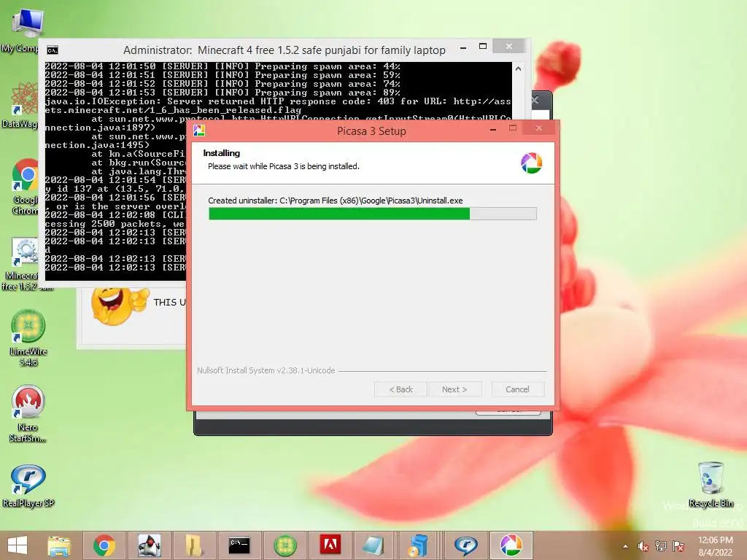Show hidden system tray icons
This screenshot has height=560, width=747.
point(625,546)
